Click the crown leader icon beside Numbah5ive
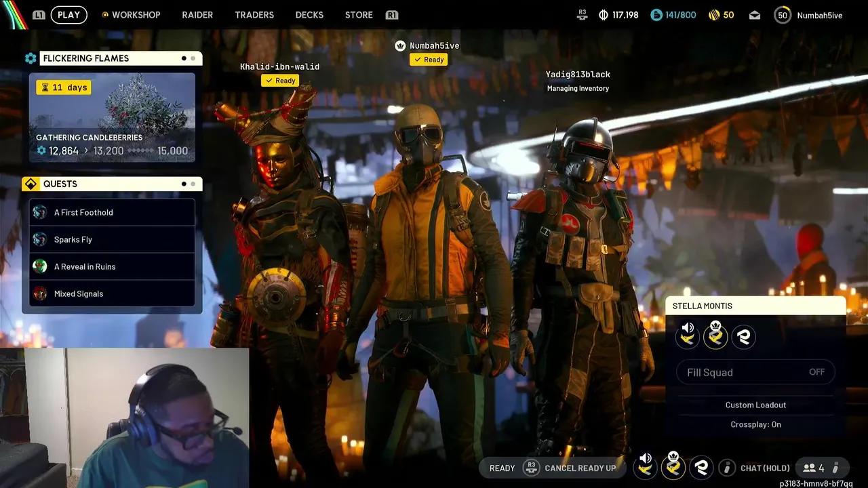The height and width of the screenshot is (488, 868). coord(401,45)
